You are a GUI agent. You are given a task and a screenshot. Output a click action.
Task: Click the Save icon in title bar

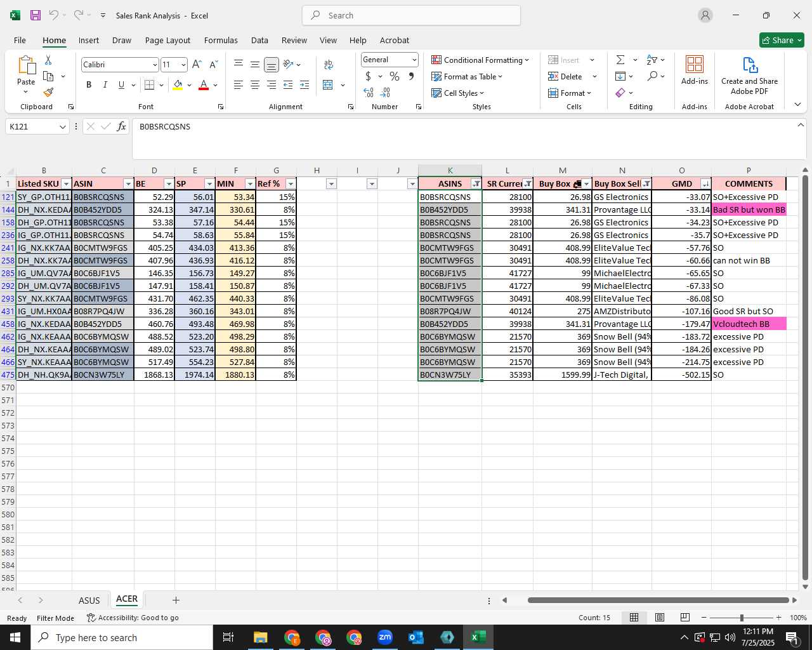coord(35,15)
